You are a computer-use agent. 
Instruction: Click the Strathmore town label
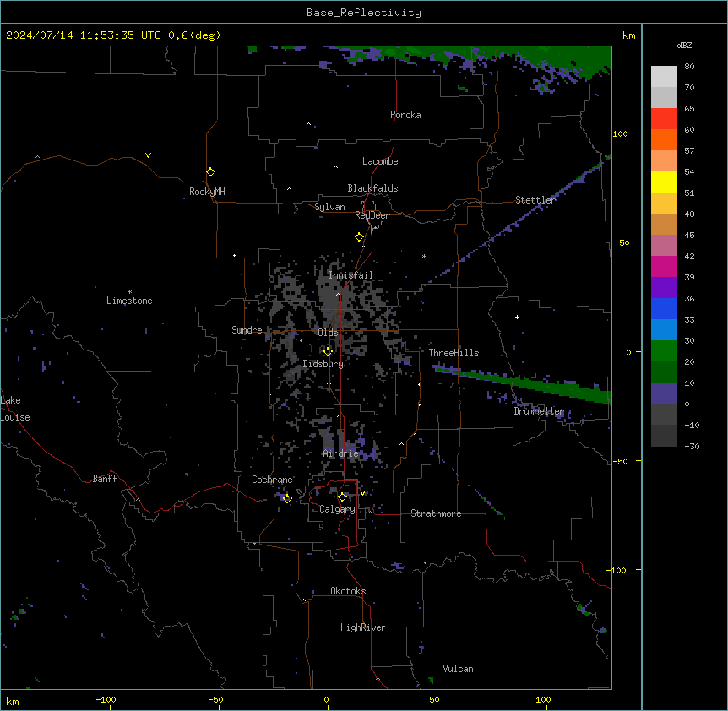(x=436, y=513)
